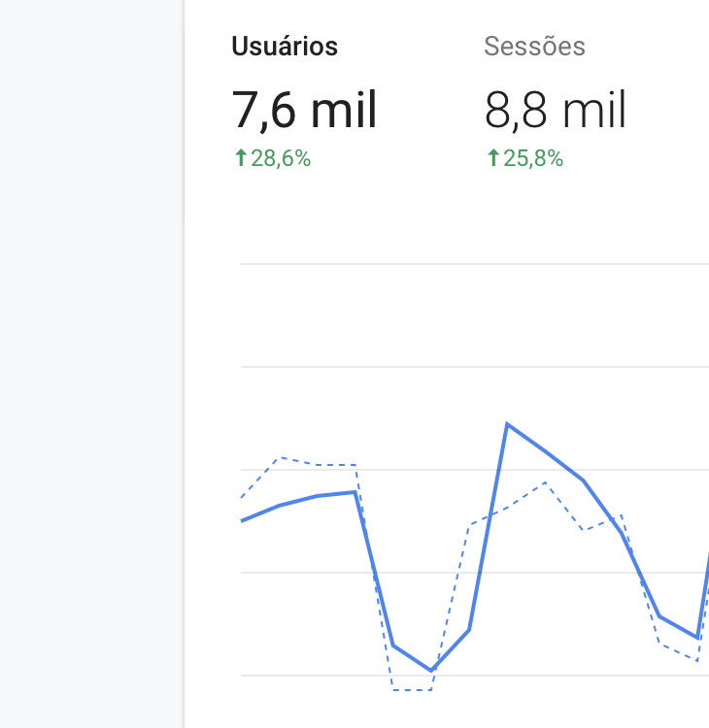Click the highest peak of the solid line

[507, 424]
